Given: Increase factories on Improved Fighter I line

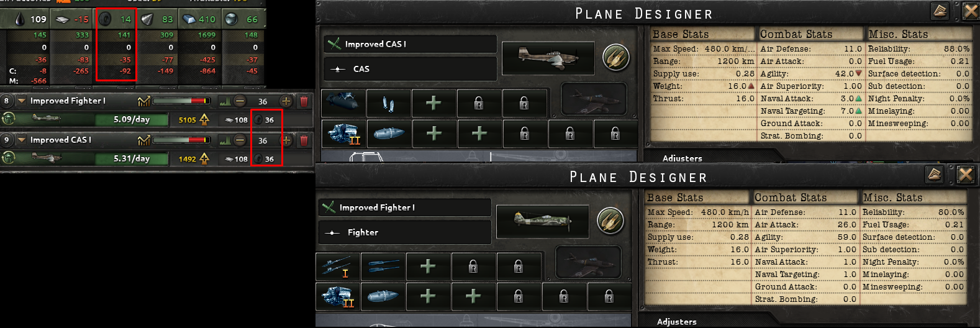Looking at the screenshot, I should click(286, 101).
